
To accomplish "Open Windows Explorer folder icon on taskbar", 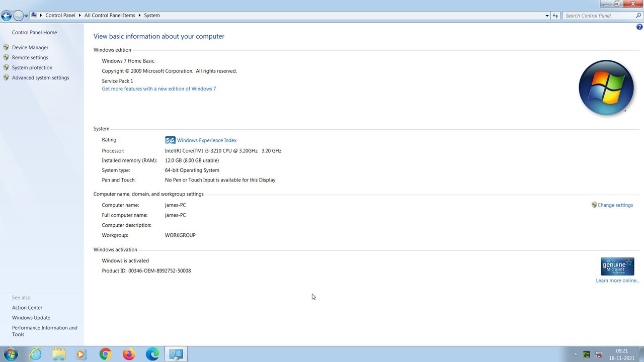I will 59,354.
